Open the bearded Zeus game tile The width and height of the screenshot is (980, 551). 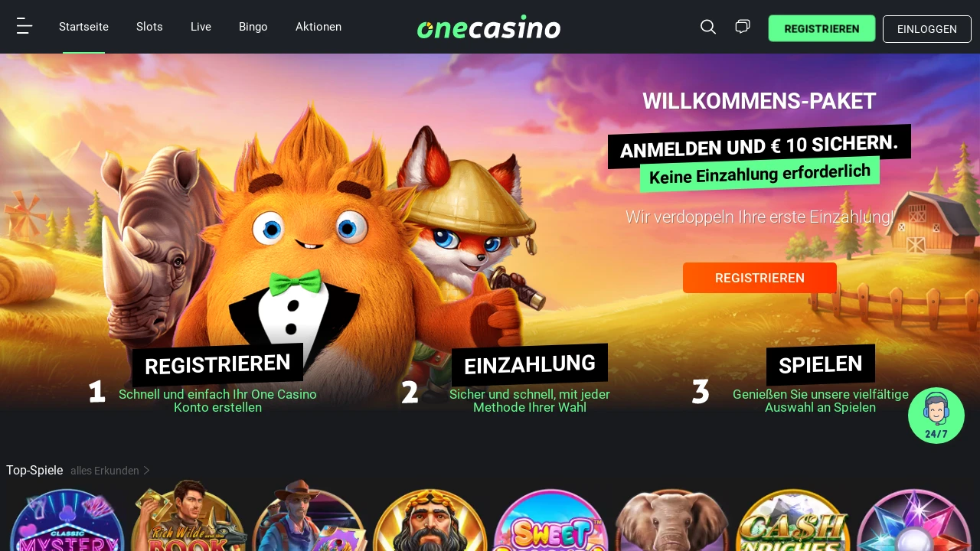430,520
